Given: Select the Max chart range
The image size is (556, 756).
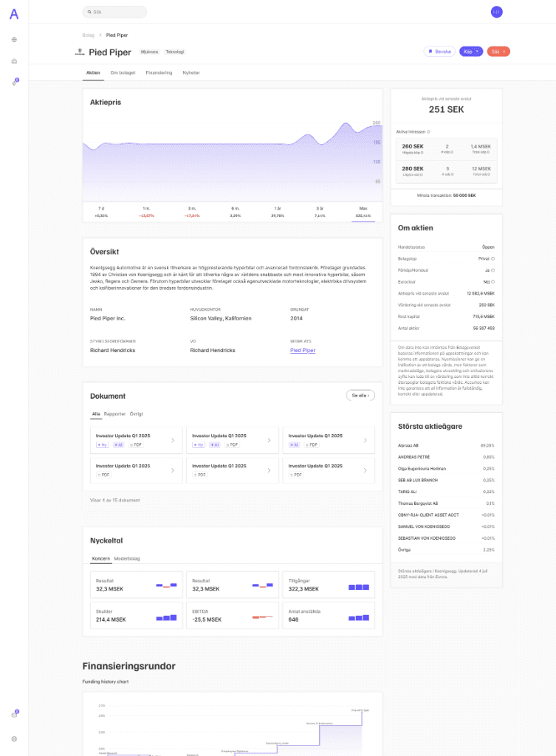Looking at the screenshot, I should (x=363, y=212).
